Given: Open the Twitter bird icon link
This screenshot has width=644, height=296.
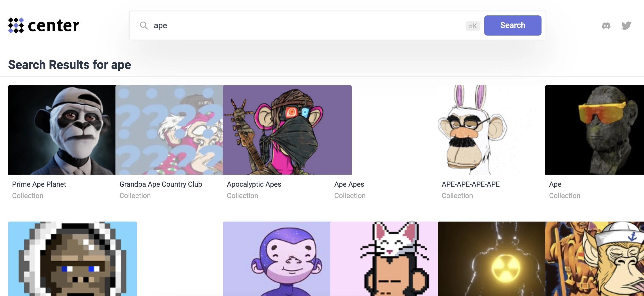Looking at the screenshot, I should click(626, 25).
